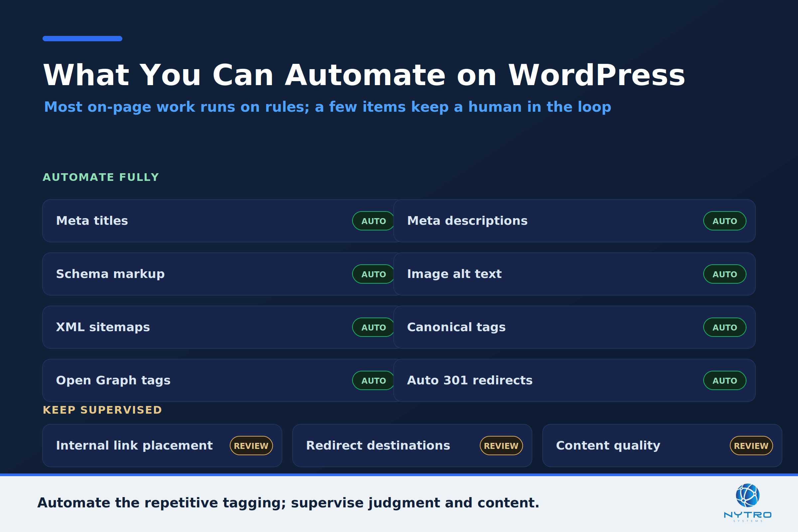Click the NYTRO wordmark under the globe
This screenshot has width=798, height=532.
click(748, 515)
